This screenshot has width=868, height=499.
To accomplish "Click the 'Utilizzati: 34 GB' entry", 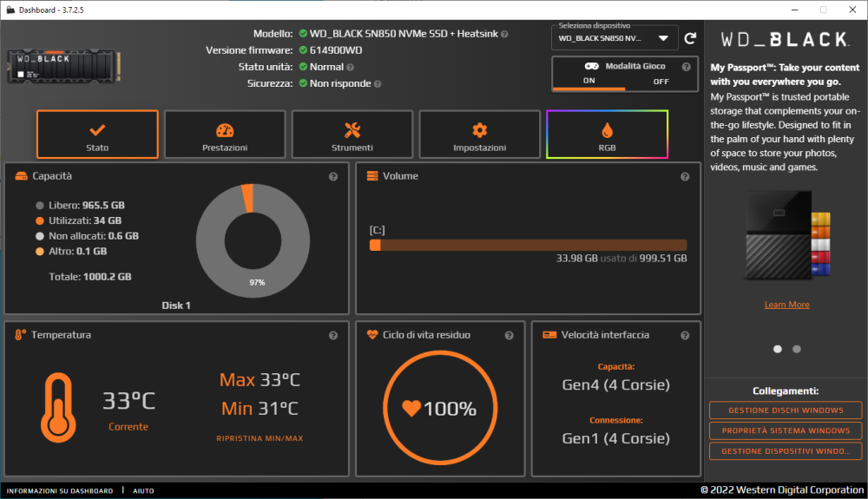I will (85, 220).
